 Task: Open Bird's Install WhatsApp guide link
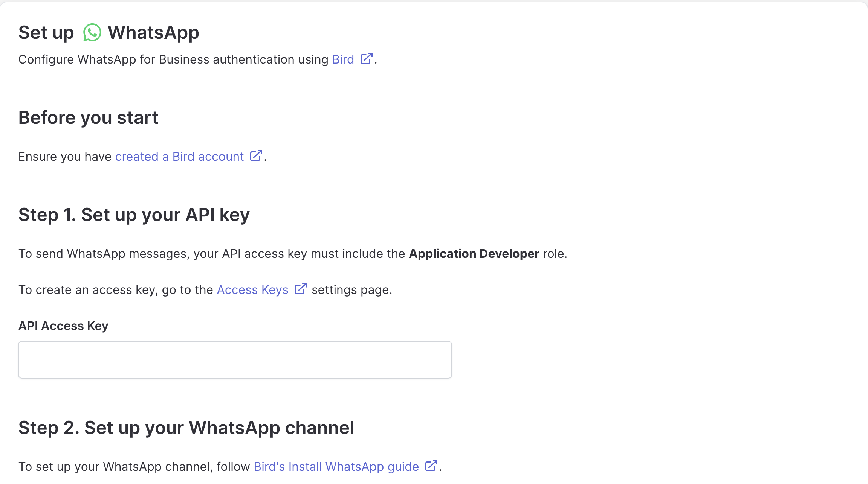[x=336, y=467]
